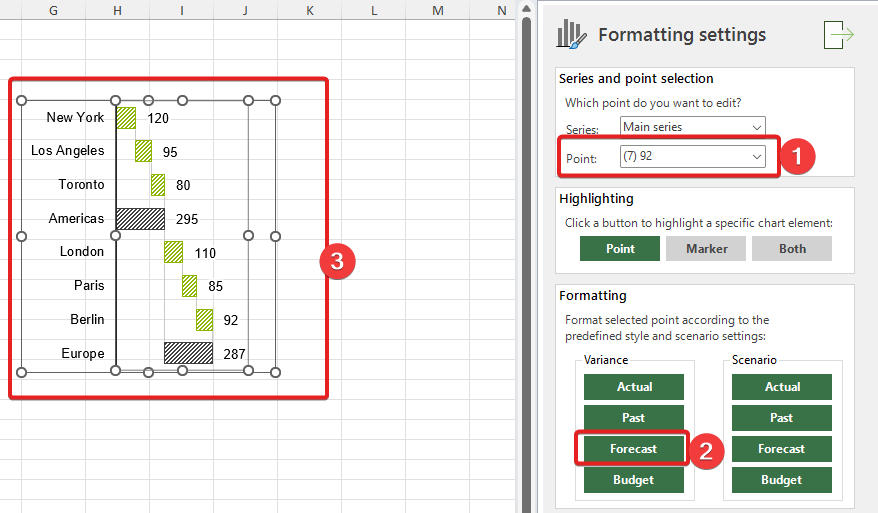Click Past in the Variance column

coord(634,418)
